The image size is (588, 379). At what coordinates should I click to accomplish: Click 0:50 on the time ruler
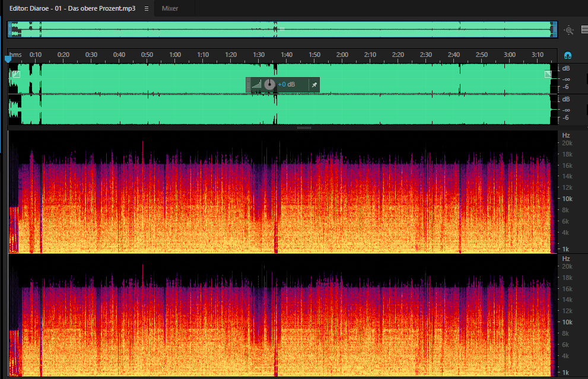pos(147,55)
